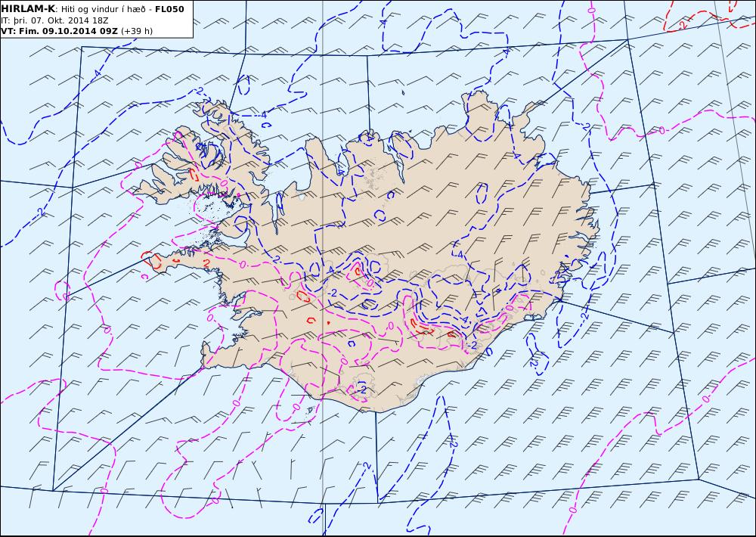Viewport: 756px width, 537px height.
Task: Click the 'VT: Fim. 09.10.2014 09Z' valid time
Action: click(59, 31)
